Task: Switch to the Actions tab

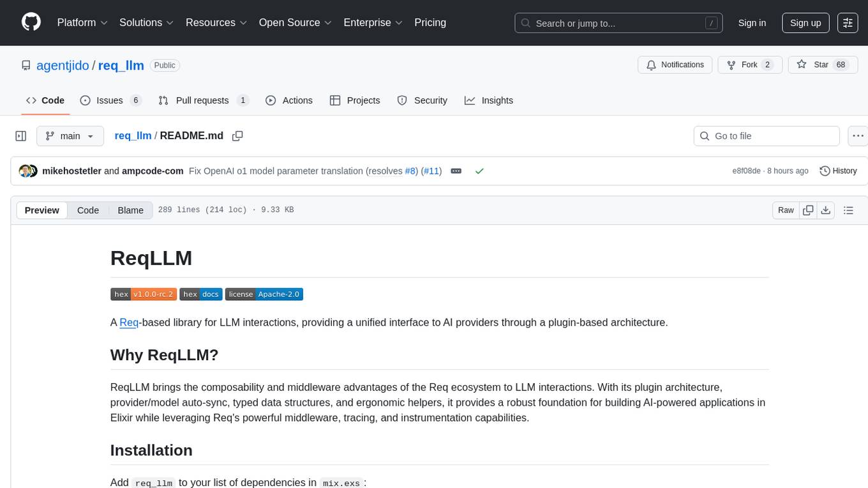Action: [x=289, y=100]
